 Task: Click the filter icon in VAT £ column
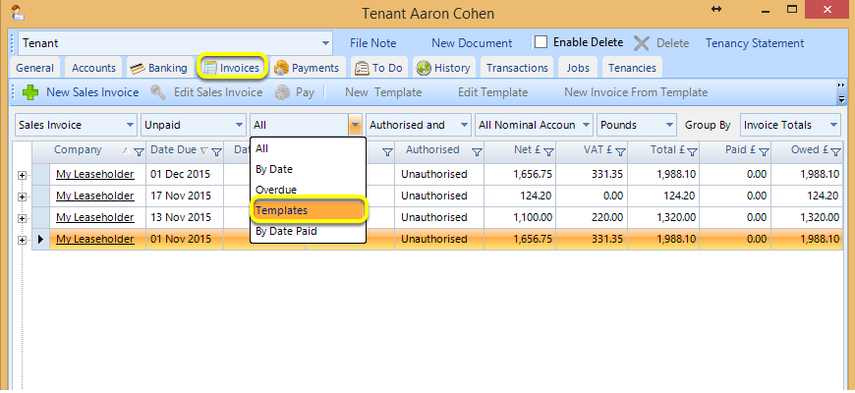620,152
